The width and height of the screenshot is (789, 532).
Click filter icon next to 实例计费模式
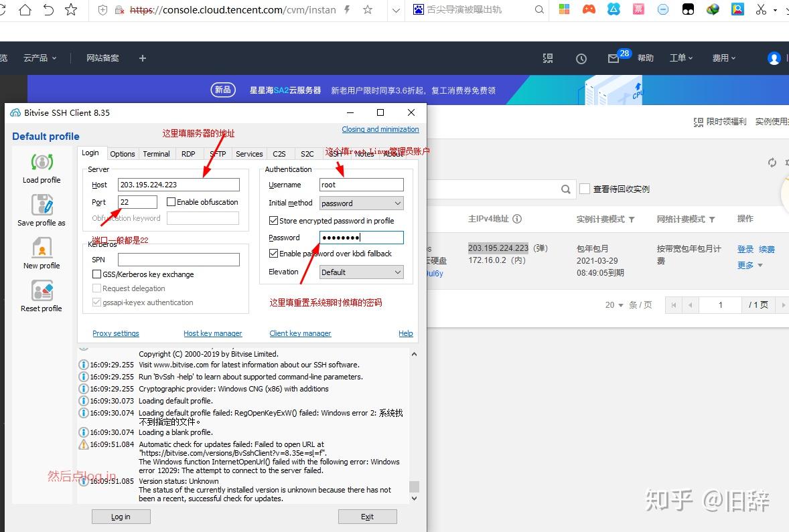[632, 219]
